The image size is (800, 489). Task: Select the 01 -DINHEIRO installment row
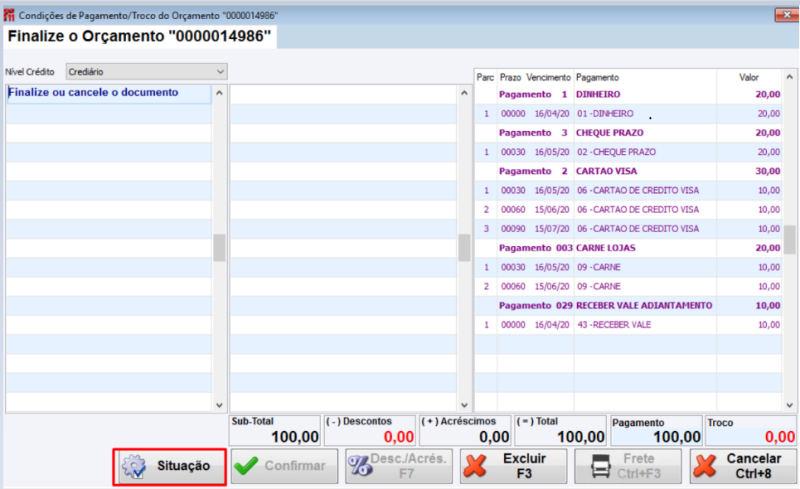(x=629, y=113)
